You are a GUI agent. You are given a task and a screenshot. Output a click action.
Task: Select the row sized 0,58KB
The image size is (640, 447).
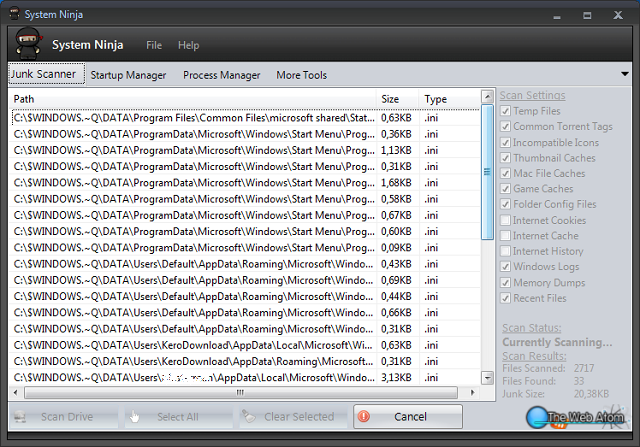(245, 199)
